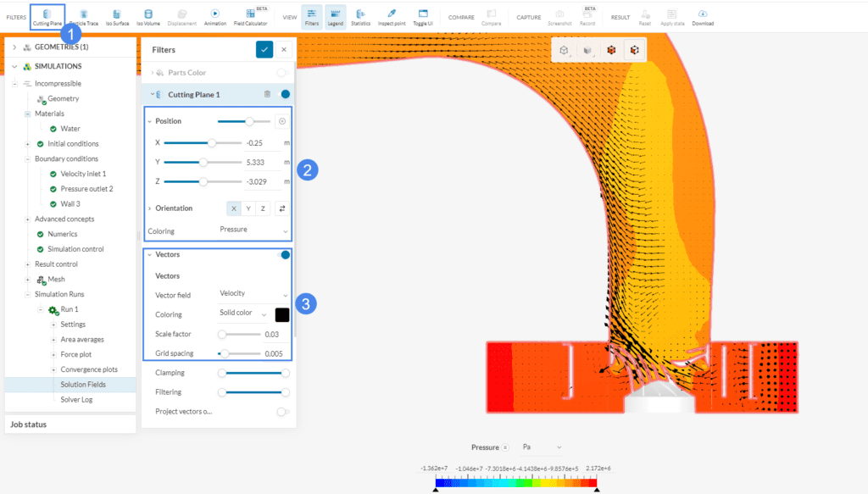Image resolution: width=868 pixels, height=494 pixels.
Task: Change the vector solid color swatch
Action: click(282, 314)
